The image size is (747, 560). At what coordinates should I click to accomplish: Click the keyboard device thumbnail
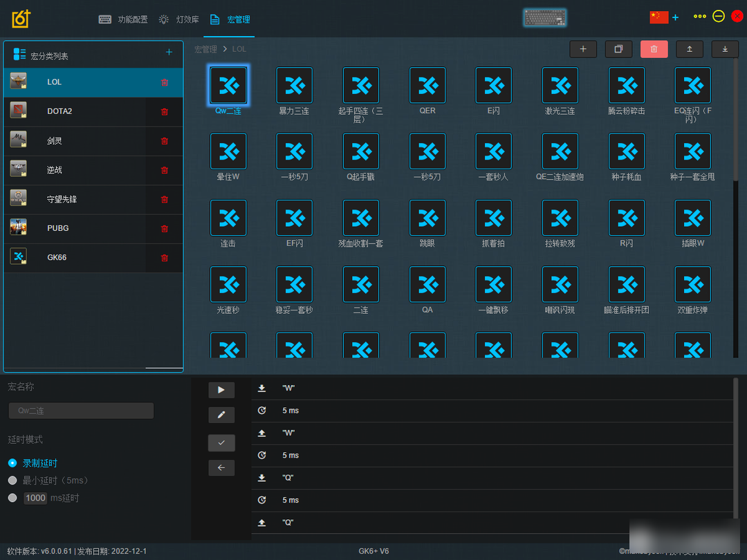(x=544, y=17)
